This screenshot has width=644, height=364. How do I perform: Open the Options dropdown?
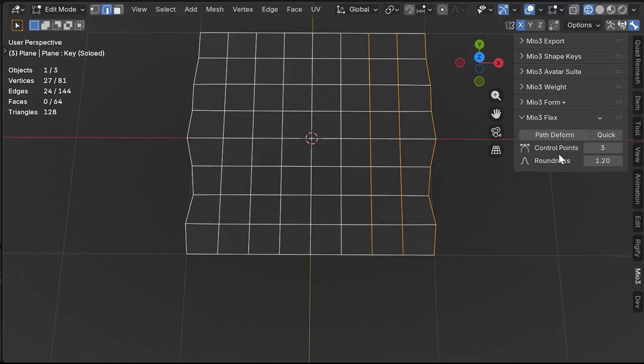pos(583,25)
